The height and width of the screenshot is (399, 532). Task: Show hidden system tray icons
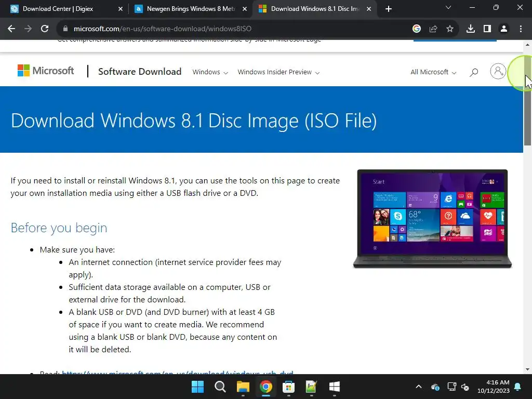click(419, 387)
